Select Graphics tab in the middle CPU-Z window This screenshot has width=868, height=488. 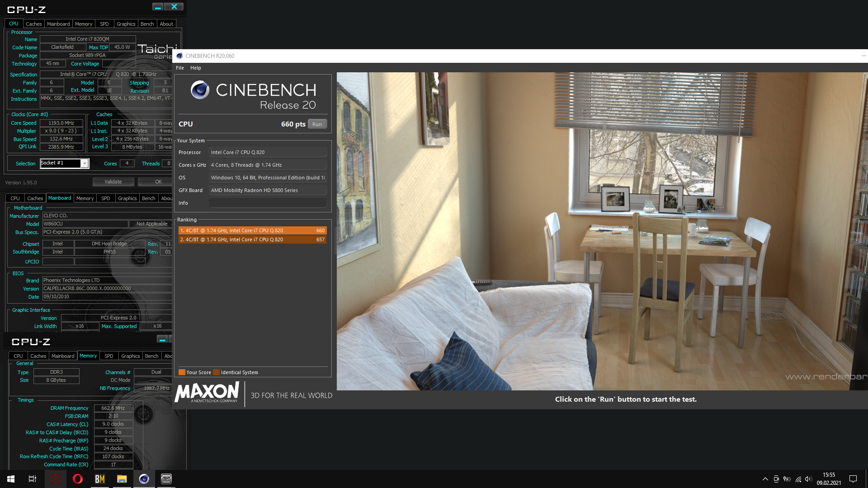127,198
